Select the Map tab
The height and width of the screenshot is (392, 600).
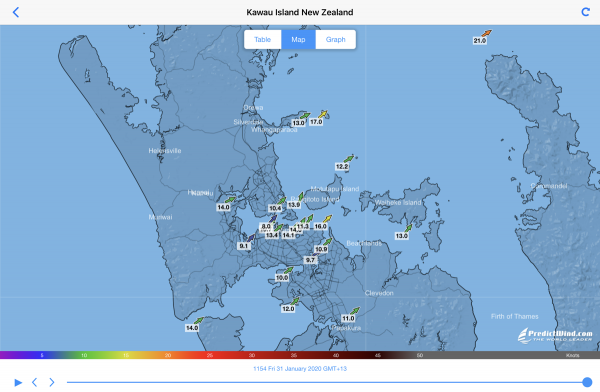point(298,39)
